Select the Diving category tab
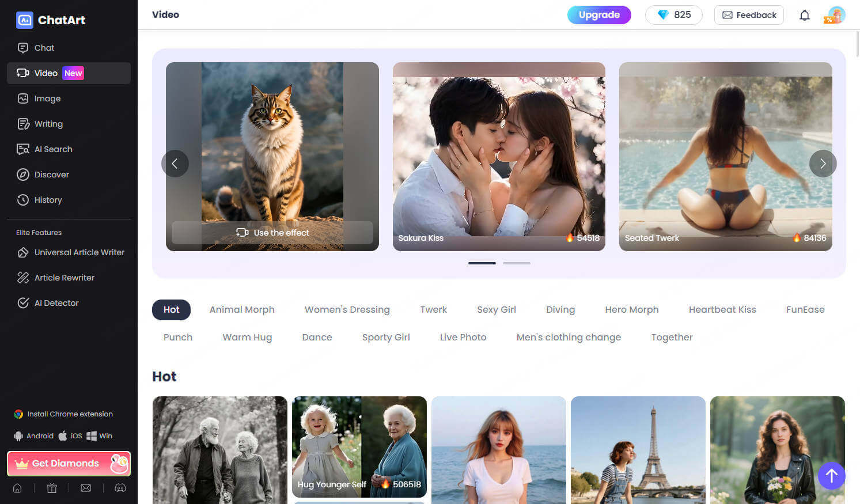Image resolution: width=860 pixels, height=504 pixels. 560,310
